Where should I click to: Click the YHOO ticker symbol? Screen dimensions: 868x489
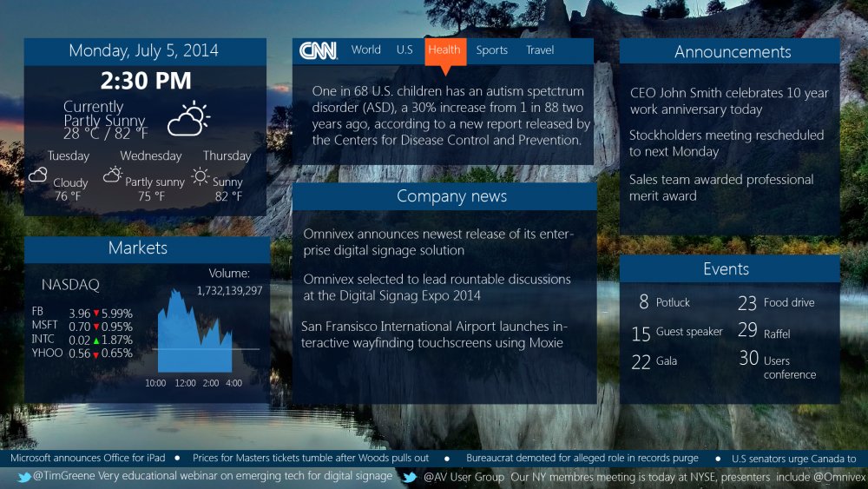[47, 353]
